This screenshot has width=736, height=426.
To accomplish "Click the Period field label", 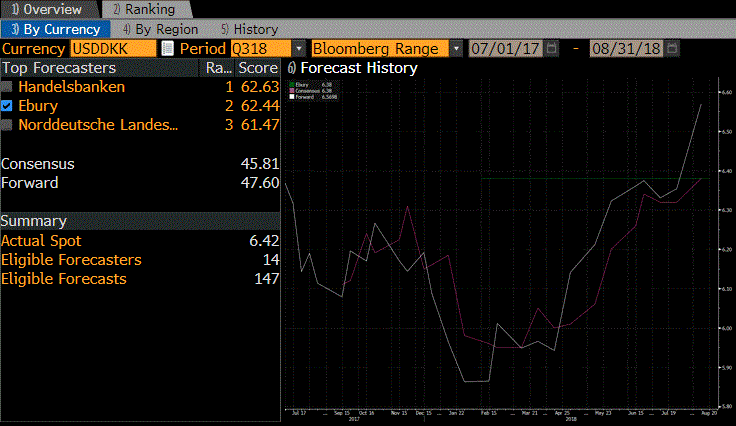I will (203, 49).
